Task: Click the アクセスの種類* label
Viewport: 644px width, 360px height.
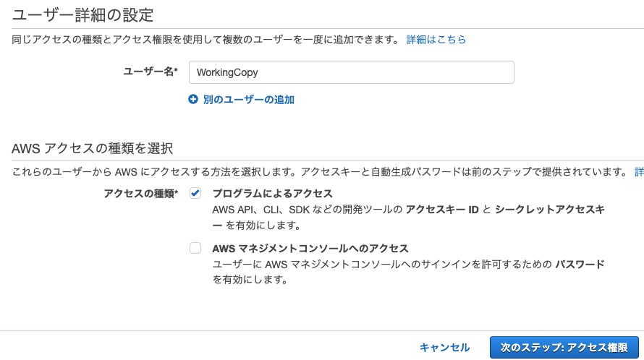Action: tap(140, 193)
